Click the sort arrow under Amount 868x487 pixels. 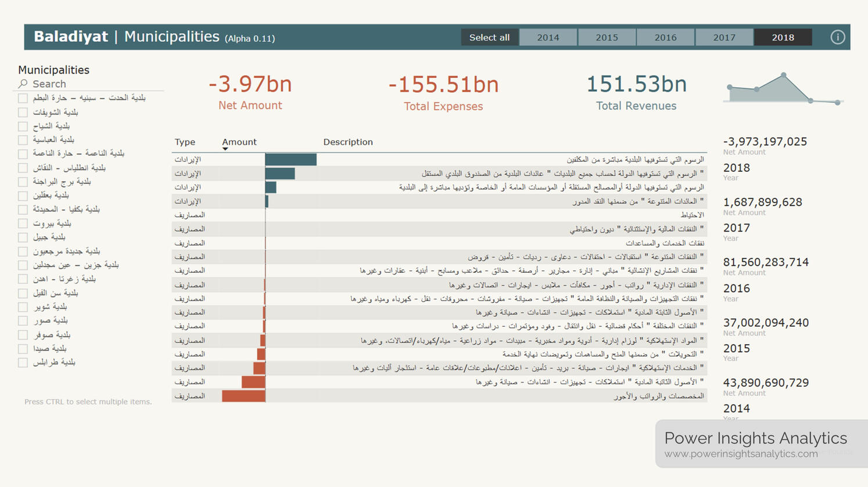tap(225, 149)
